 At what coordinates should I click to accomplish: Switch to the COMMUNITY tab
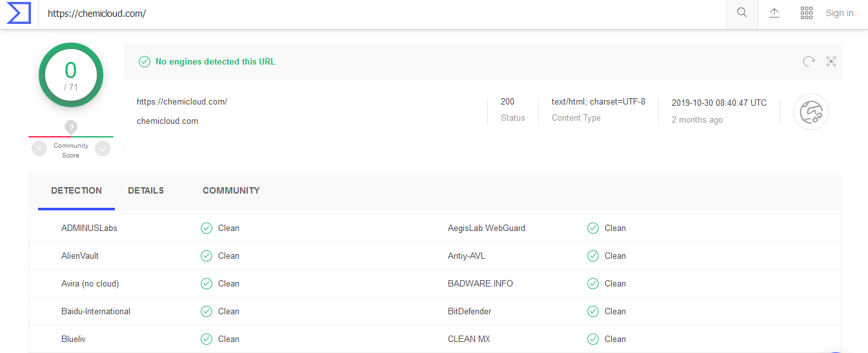click(231, 191)
